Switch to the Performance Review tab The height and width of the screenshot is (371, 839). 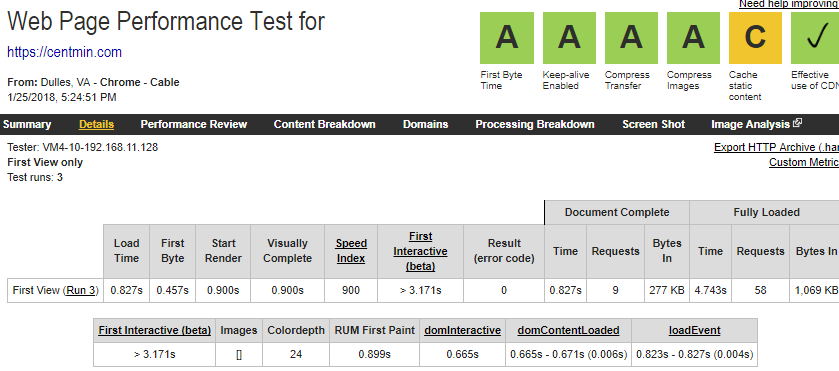coord(194,124)
